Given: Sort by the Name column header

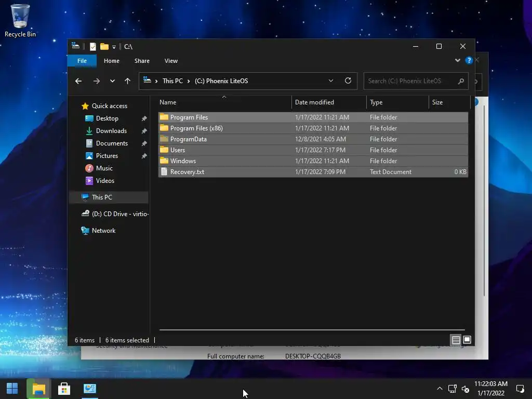Looking at the screenshot, I should (x=224, y=102).
